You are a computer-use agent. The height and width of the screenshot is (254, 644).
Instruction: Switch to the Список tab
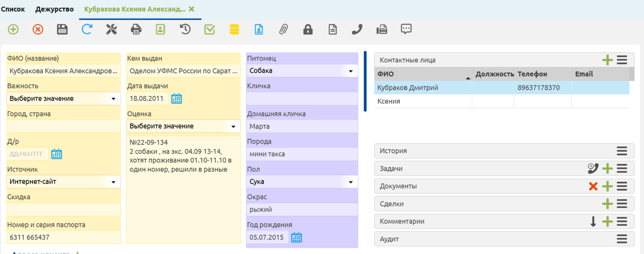pyautogui.click(x=13, y=9)
